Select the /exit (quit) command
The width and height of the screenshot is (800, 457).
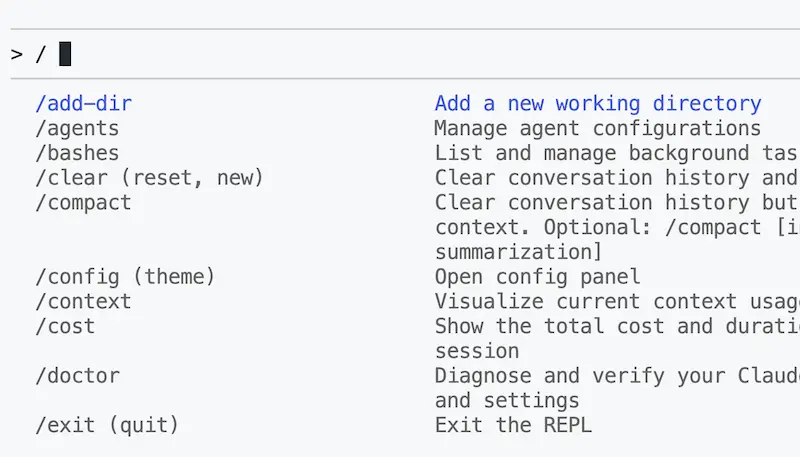[107, 425]
